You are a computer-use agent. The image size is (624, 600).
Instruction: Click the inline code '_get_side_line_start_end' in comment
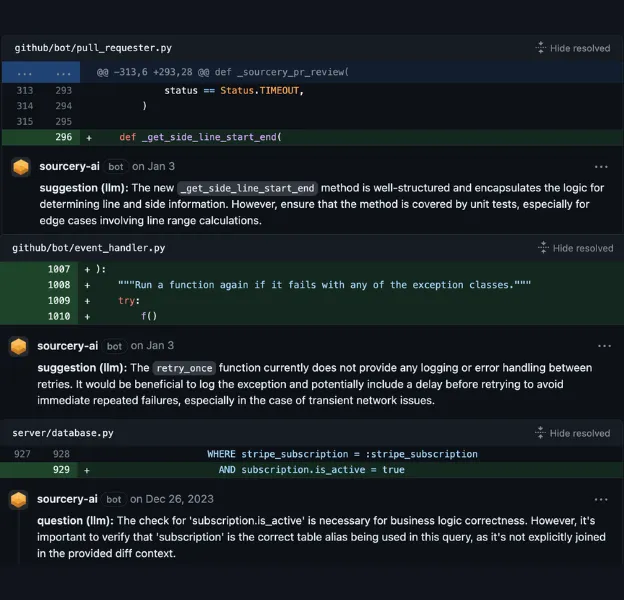click(247, 188)
